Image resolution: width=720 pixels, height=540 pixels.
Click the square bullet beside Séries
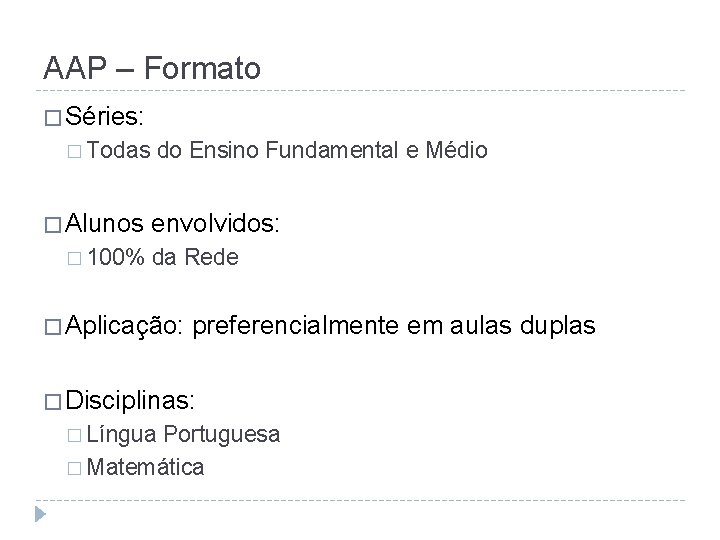pyautogui.click(x=53, y=118)
